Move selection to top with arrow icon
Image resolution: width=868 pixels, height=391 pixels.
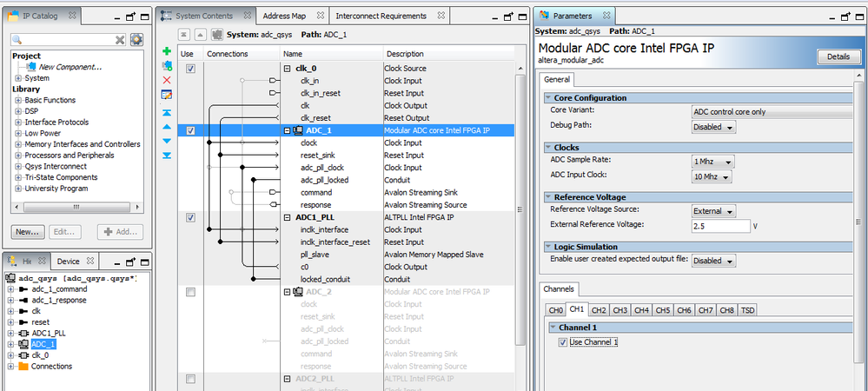pos(167,113)
